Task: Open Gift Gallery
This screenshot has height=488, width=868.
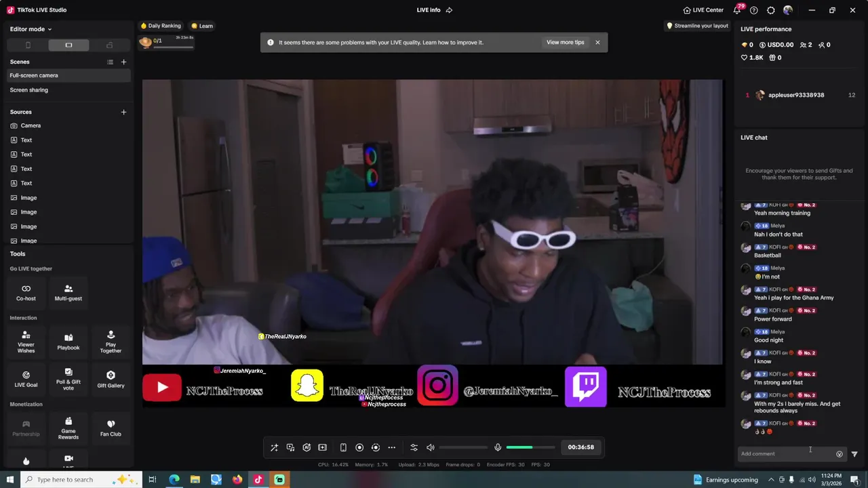Action: (111, 379)
